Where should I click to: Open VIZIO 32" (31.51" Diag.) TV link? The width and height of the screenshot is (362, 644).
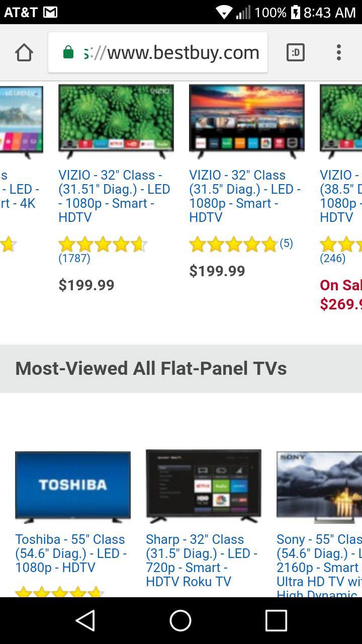[115, 196]
